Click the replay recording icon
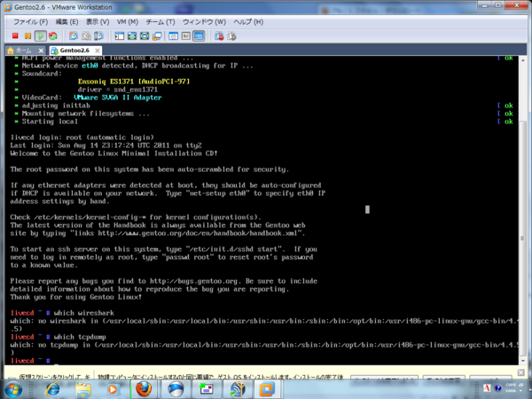Screen dimensions: 532x399 pos(231,36)
